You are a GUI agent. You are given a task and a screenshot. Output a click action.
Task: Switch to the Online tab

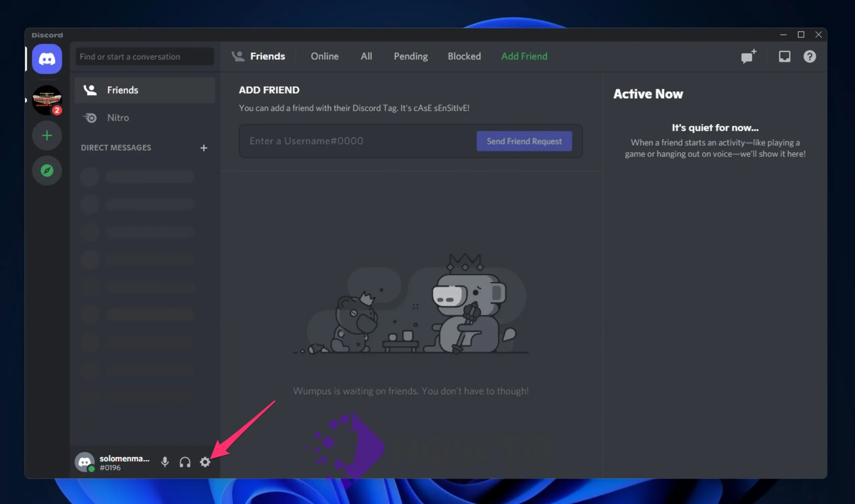click(325, 56)
